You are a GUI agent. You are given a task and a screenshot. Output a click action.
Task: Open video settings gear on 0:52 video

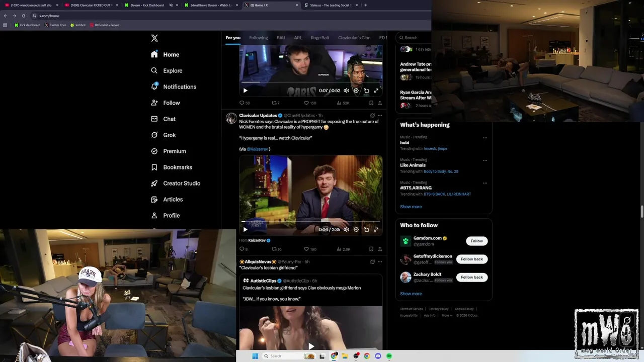(x=356, y=90)
